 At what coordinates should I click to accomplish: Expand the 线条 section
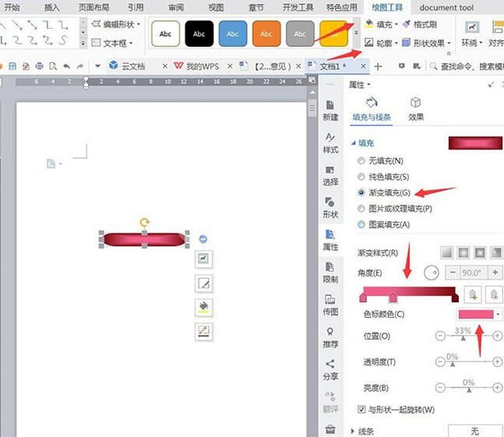(353, 431)
